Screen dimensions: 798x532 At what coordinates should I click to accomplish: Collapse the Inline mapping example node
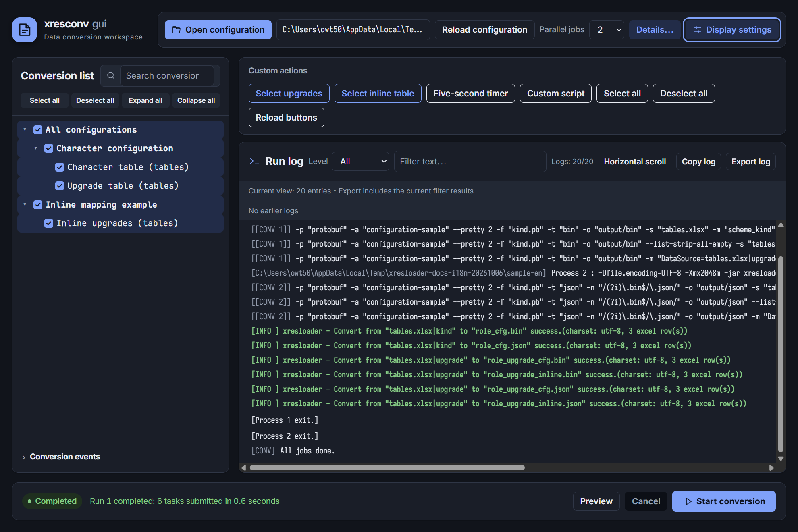pos(25,205)
